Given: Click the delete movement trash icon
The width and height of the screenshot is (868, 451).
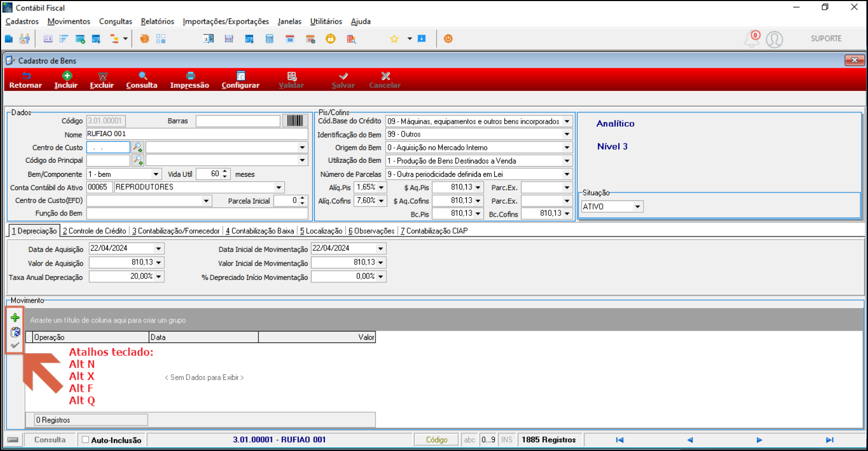Looking at the screenshot, I should click(15, 332).
